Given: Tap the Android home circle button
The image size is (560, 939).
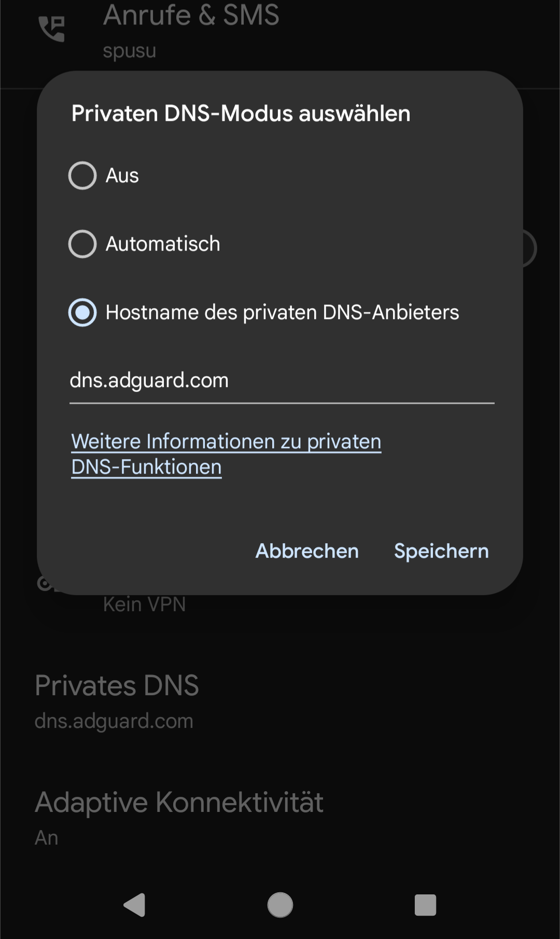Looking at the screenshot, I should [x=280, y=905].
